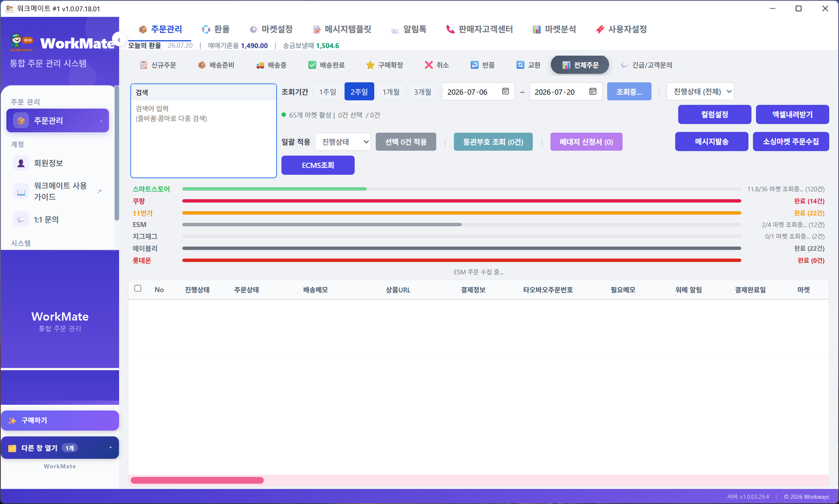The width and height of the screenshot is (839, 504).
Task: Select the 3개월 period option
Action: (x=422, y=92)
